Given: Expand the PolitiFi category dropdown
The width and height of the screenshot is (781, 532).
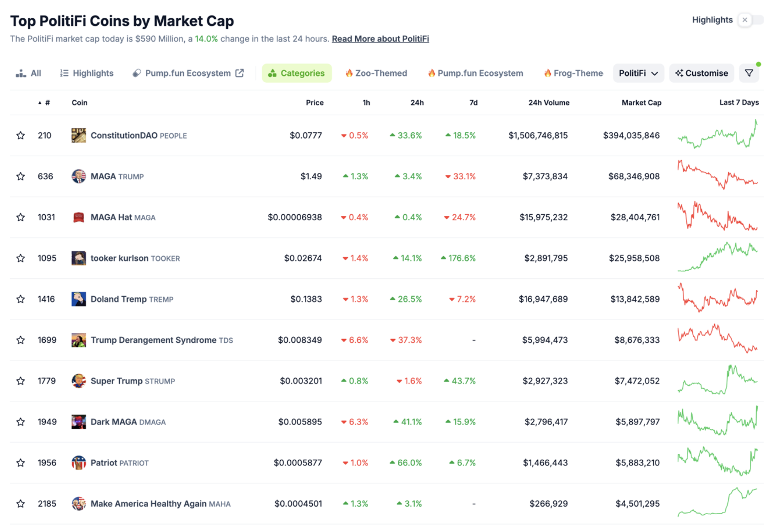Looking at the screenshot, I should 638,73.
